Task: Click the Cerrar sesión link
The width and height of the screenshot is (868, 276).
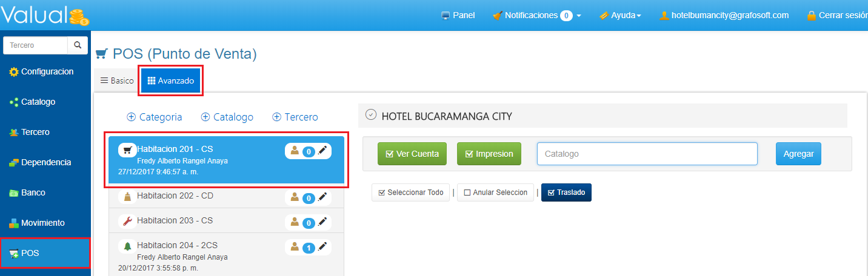Action: point(836,15)
